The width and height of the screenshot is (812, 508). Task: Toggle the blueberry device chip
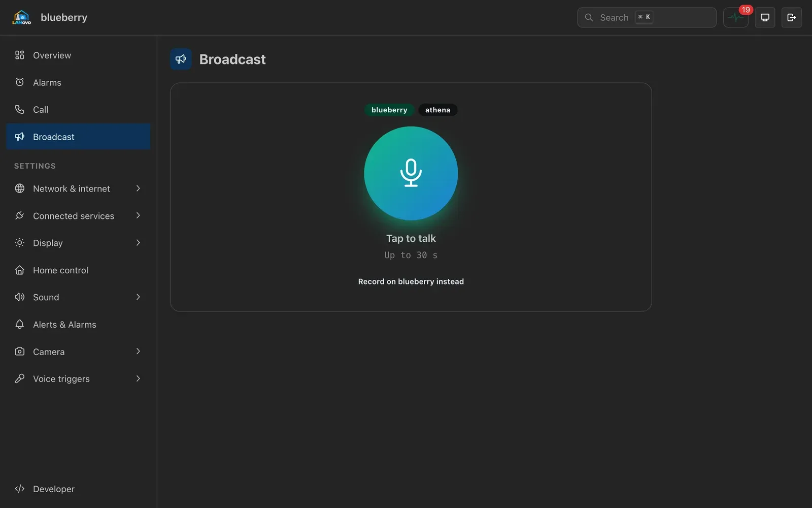389,110
